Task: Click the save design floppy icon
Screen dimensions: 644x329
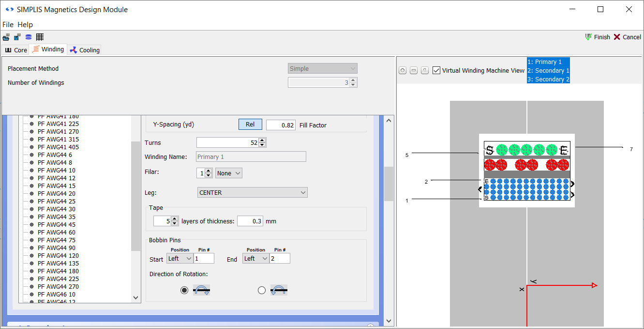Action: [17, 37]
